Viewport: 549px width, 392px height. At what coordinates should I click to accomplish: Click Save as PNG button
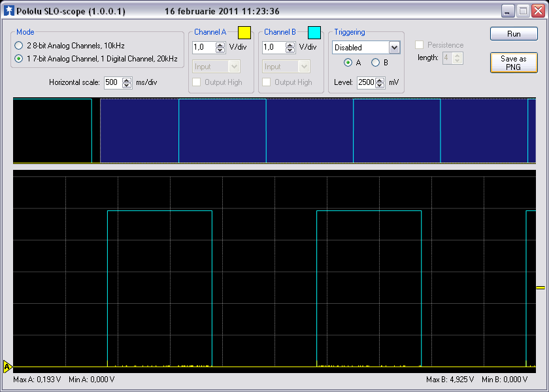point(514,63)
